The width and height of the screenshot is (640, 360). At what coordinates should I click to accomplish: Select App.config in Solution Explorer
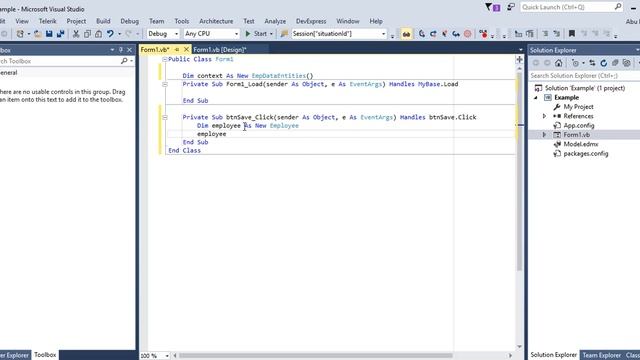[x=579, y=125]
